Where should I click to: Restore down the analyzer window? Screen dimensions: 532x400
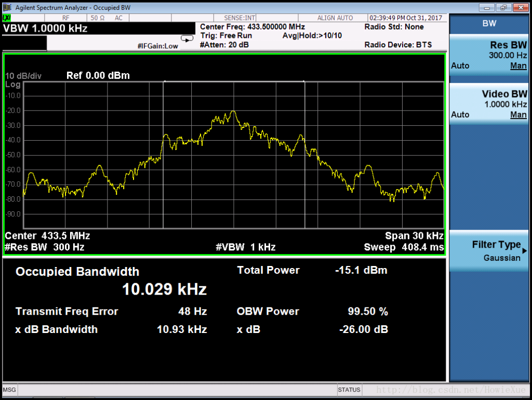503,7
